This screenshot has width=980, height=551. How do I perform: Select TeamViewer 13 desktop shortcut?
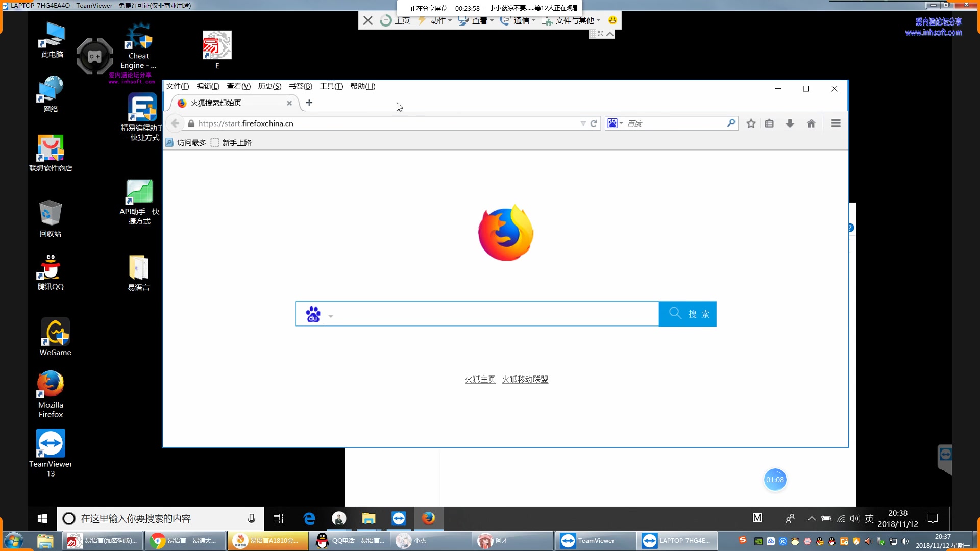coord(51,453)
